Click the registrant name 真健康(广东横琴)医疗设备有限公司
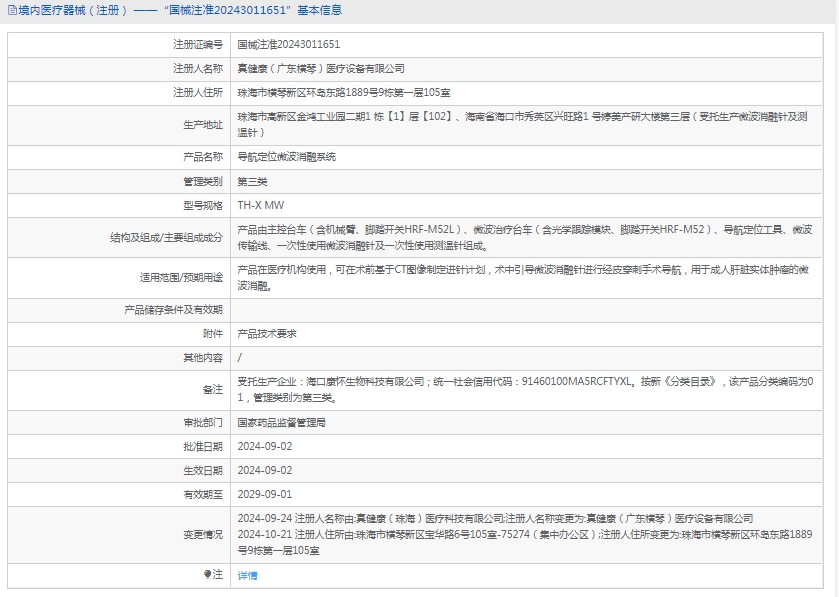 pos(320,68)
